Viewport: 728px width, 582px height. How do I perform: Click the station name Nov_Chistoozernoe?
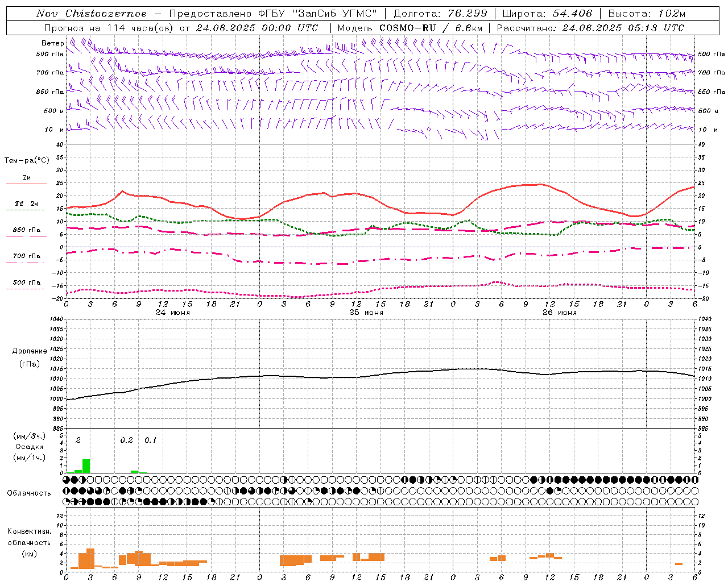point(91,14)
